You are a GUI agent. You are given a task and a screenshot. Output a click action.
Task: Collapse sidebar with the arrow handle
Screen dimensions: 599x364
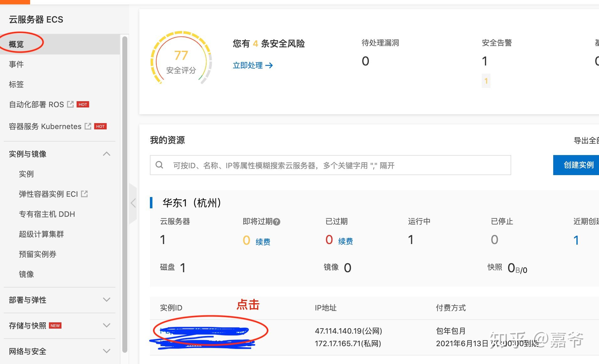tap(133, 203)
